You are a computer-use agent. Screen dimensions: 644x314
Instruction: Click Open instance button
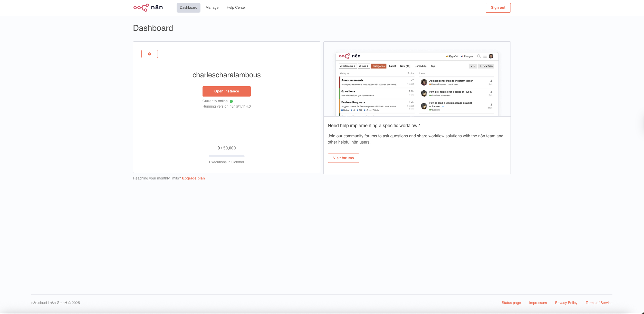226,91
